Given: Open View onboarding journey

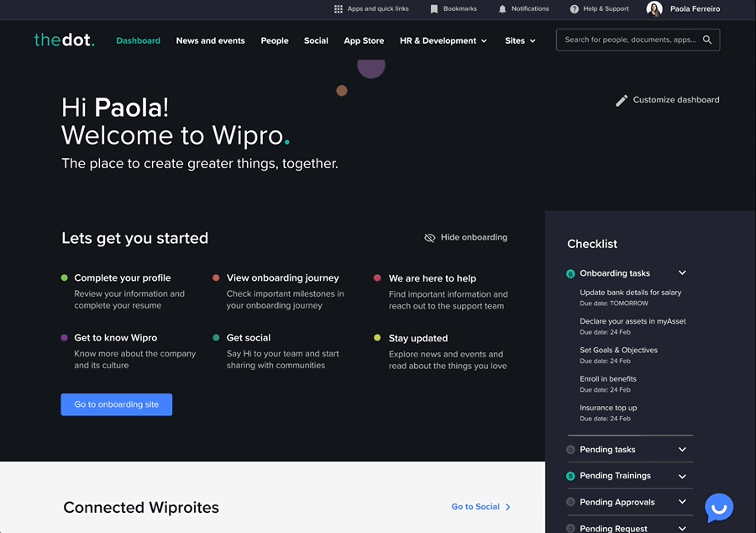Looking at the screenshot, I should [x=282, y=277].
